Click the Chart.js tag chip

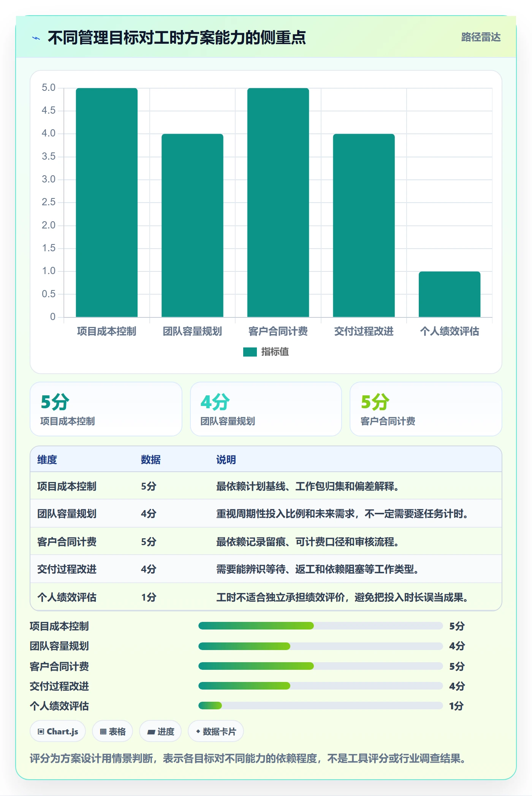pos(58,731)
